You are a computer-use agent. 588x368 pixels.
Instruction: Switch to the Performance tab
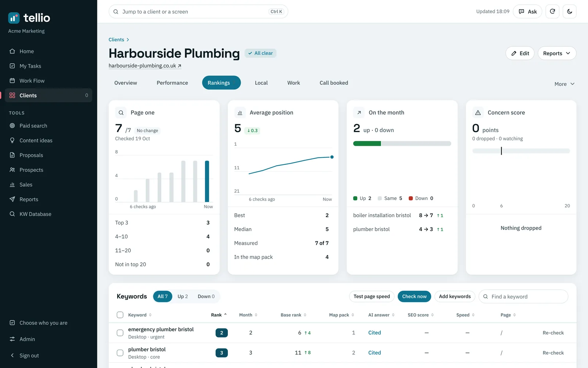pyautogui.click(x=172, y=83)
